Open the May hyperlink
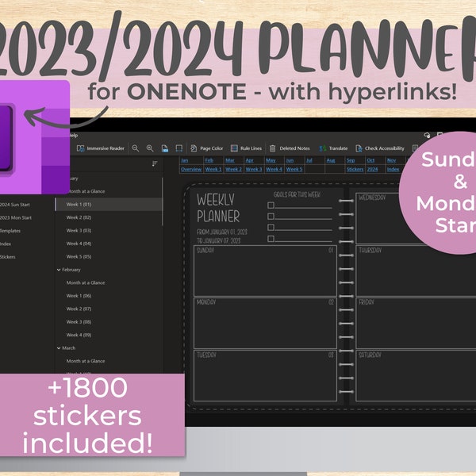Viewport: 476px width, 476px height. tap(271, 160)
